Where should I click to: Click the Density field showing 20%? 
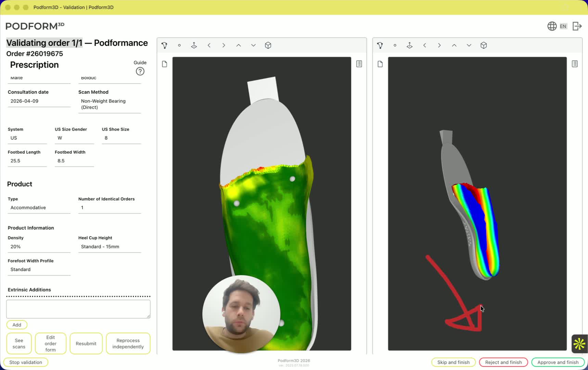pos(39,247)
